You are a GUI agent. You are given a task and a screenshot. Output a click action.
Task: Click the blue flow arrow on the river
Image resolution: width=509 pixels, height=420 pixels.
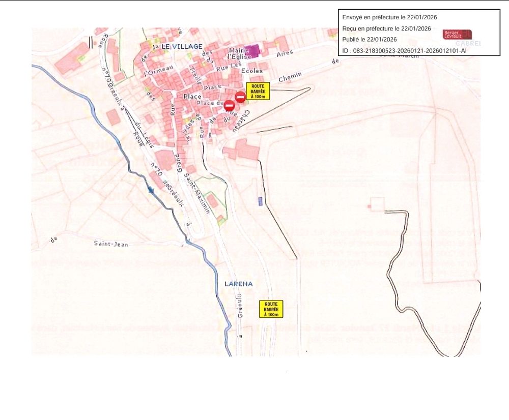point(151,190)
